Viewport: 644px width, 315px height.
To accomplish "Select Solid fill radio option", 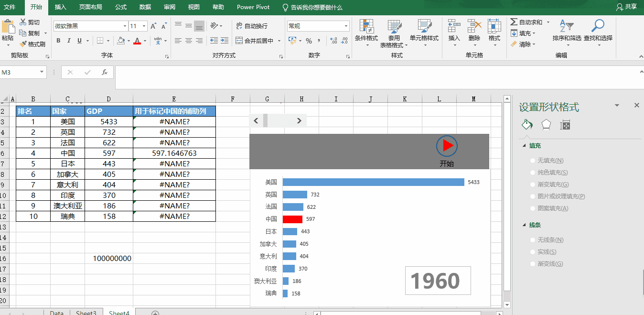I will (x=532, y=173).
